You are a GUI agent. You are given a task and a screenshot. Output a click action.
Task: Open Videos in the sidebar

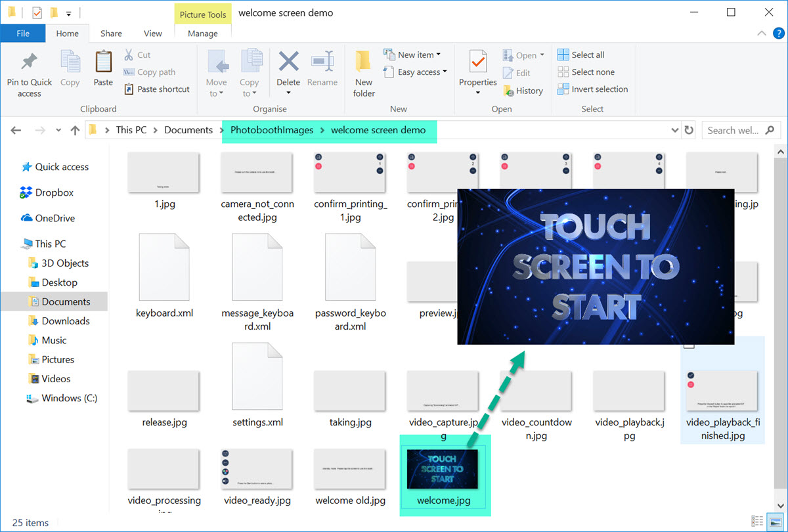(49, 378)
